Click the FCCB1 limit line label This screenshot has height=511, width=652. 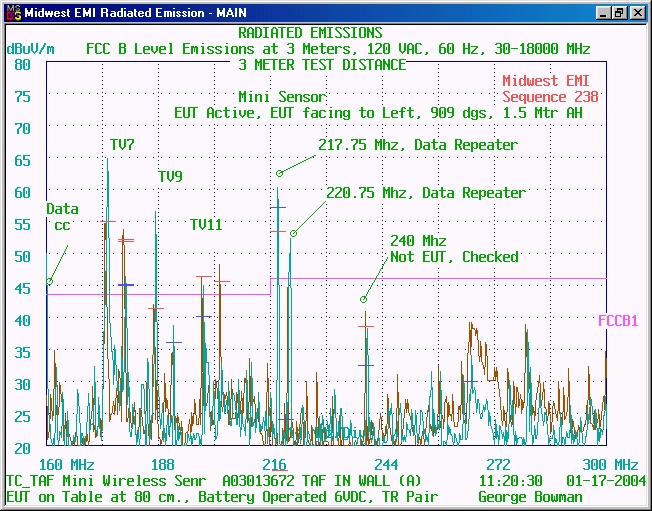coord(617,321)
